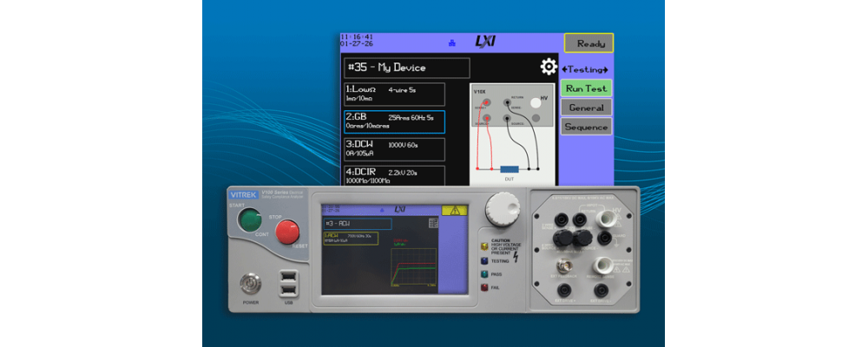The width and height of the screenshot is (868, 347).
Task: Select the Ready status button
Action: (589, 43)
